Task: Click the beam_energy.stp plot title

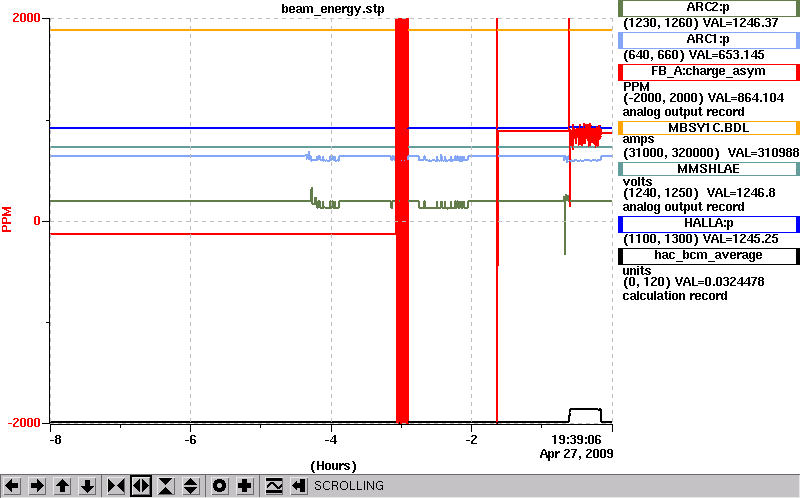Action: click(x=333, y=9)
